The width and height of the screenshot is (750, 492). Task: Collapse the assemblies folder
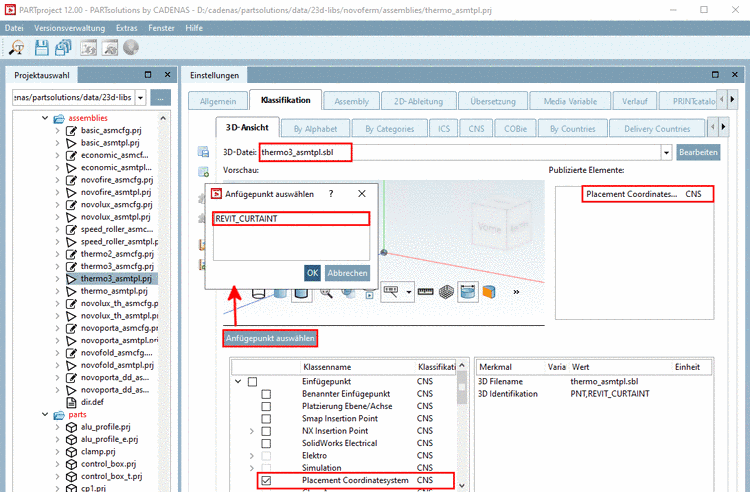(45, 118)
